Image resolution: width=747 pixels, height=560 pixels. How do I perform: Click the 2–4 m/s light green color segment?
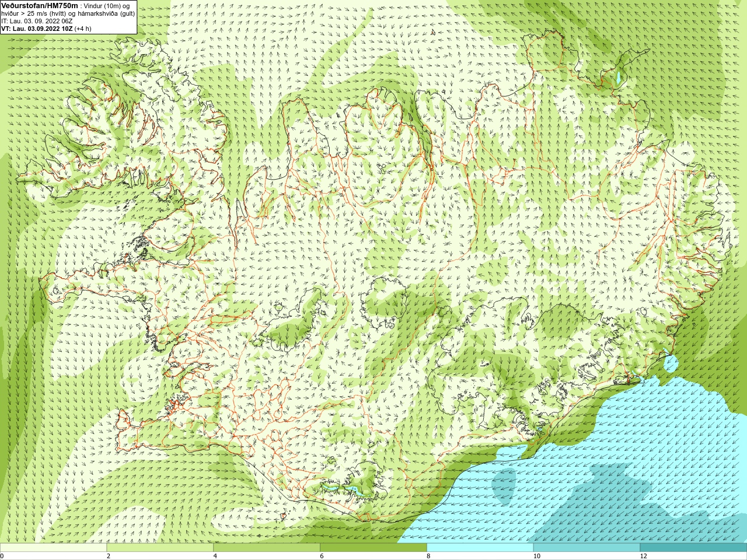pos(160,548)
